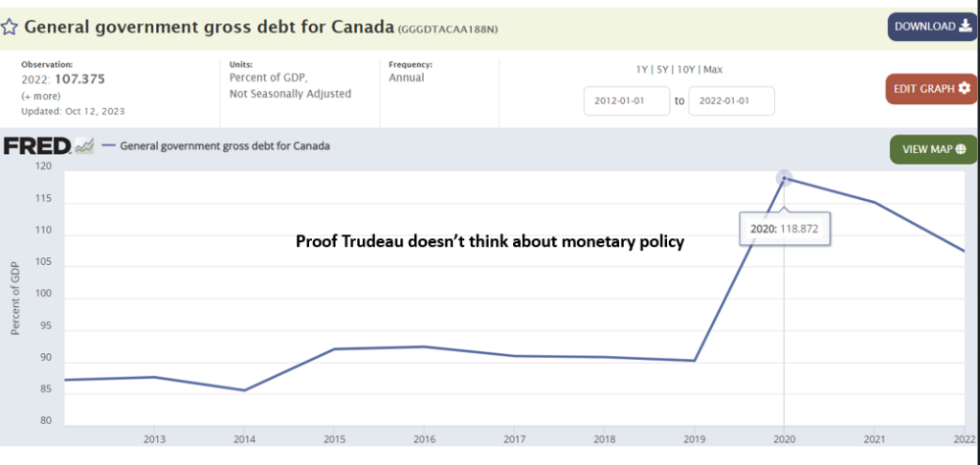
Task: Click the gear icon on Edit Graph
Action: click(x=964, y=89)
